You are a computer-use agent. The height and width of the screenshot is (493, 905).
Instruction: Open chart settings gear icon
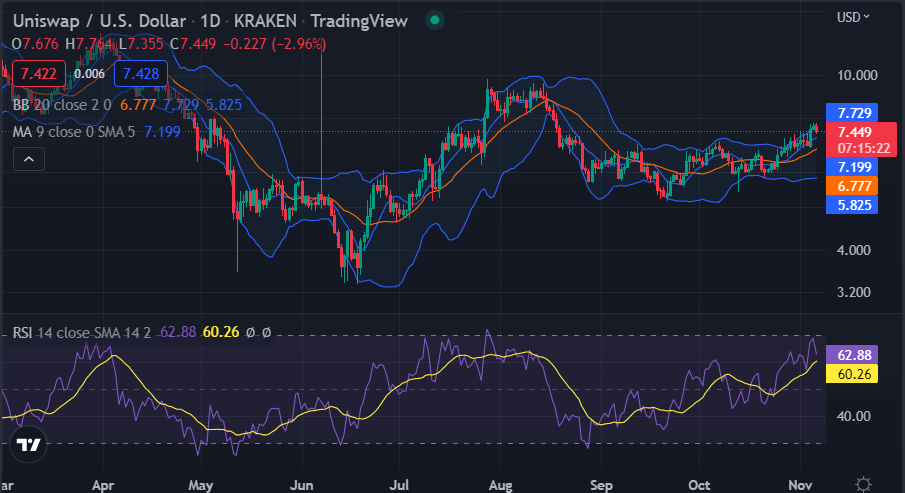click(863, 484)
